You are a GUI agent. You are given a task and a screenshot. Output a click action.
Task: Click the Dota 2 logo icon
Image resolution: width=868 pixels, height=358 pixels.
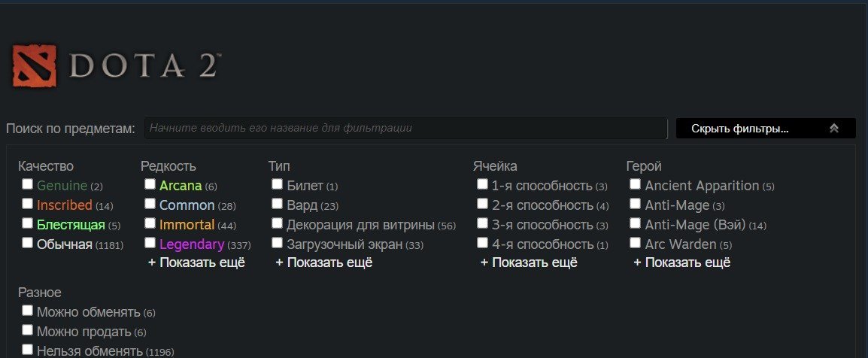(35, 66)
